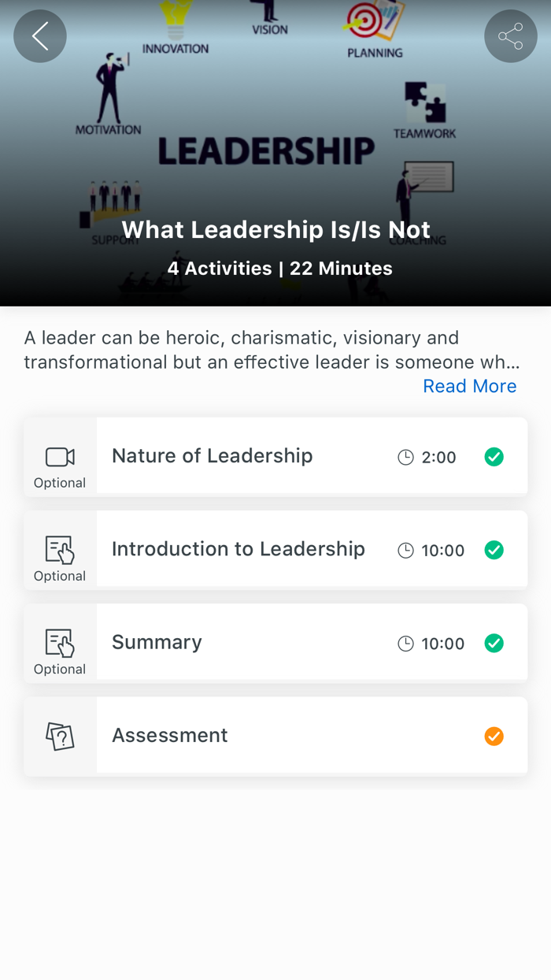Select the Summary activity
The width and height of the screenshot is (551, 980).
point(157,642)
